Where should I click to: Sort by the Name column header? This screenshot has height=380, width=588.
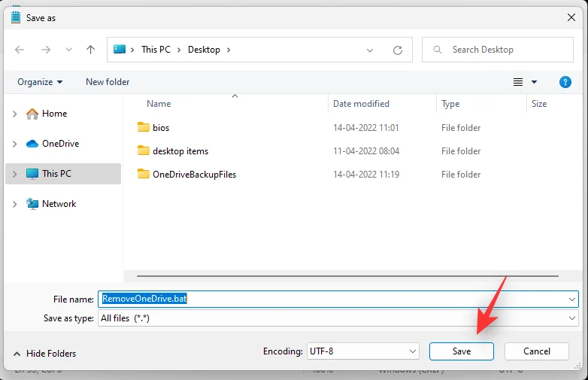pos(159,104)
